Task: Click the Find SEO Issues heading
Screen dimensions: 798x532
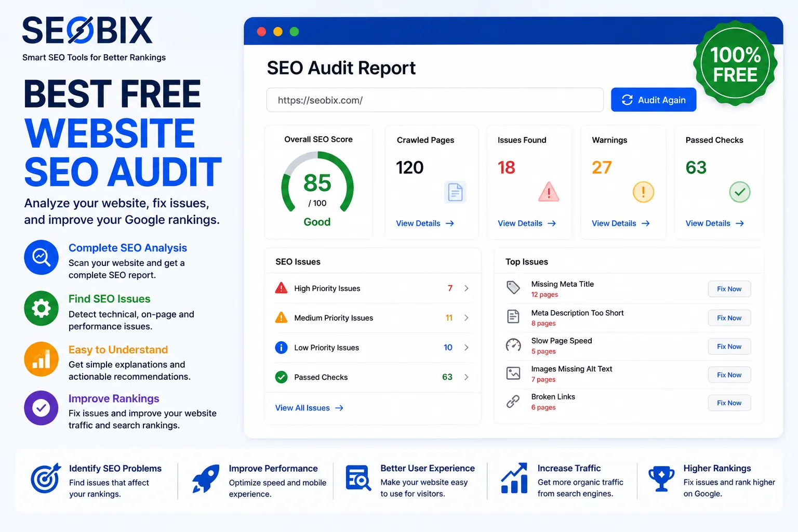Action: click(110, 299)
